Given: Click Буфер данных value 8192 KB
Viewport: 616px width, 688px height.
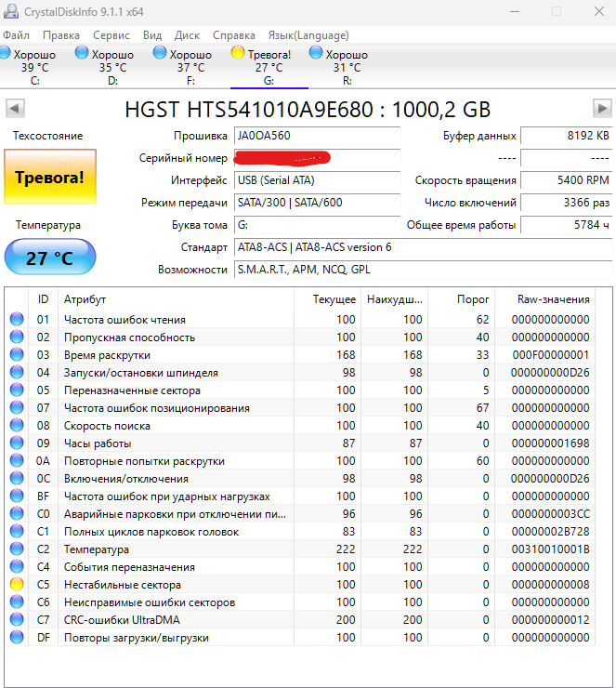Looking at the screenshot, I should click(x=566, y=136).
